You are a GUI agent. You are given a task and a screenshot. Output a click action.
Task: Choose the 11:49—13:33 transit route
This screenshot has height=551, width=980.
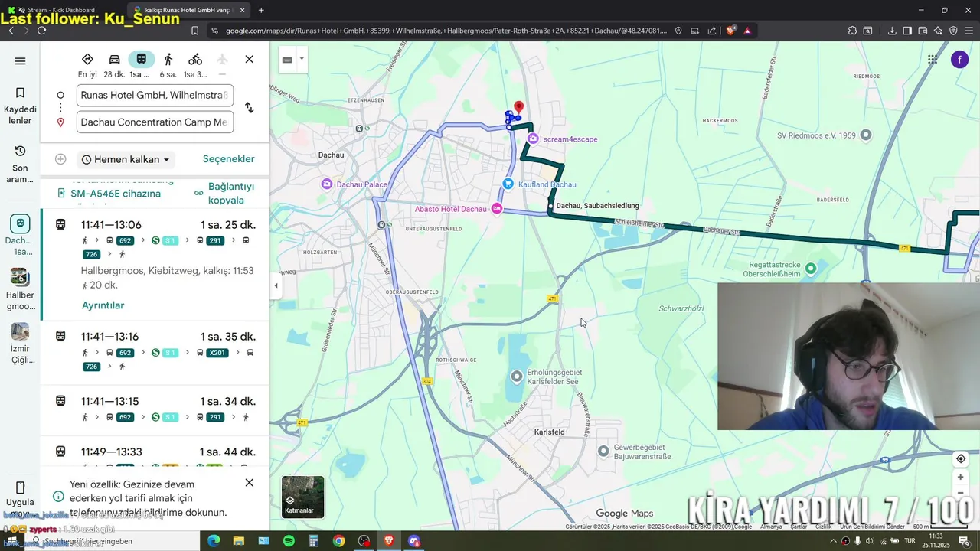(156, 453)
